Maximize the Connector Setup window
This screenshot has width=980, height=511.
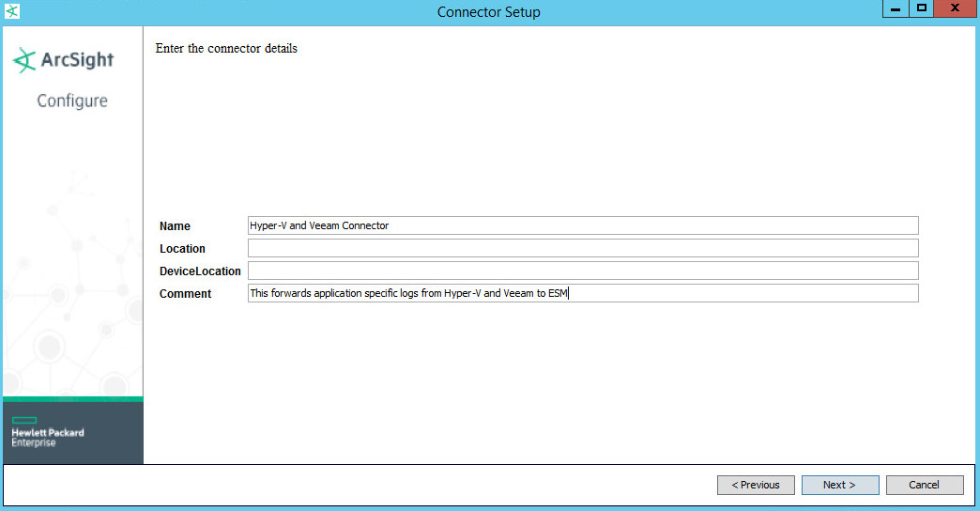click(x=922, y=8)
